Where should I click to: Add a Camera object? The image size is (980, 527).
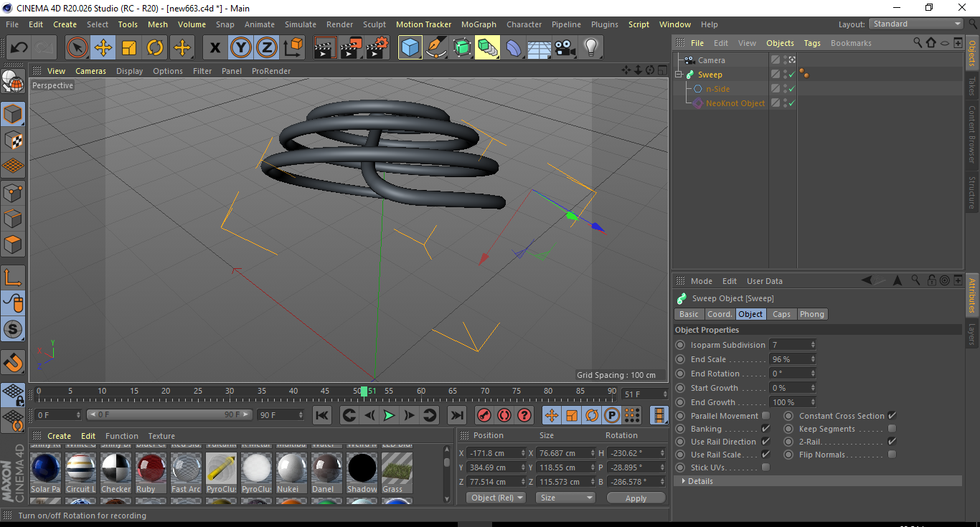[x=565, y=48]
